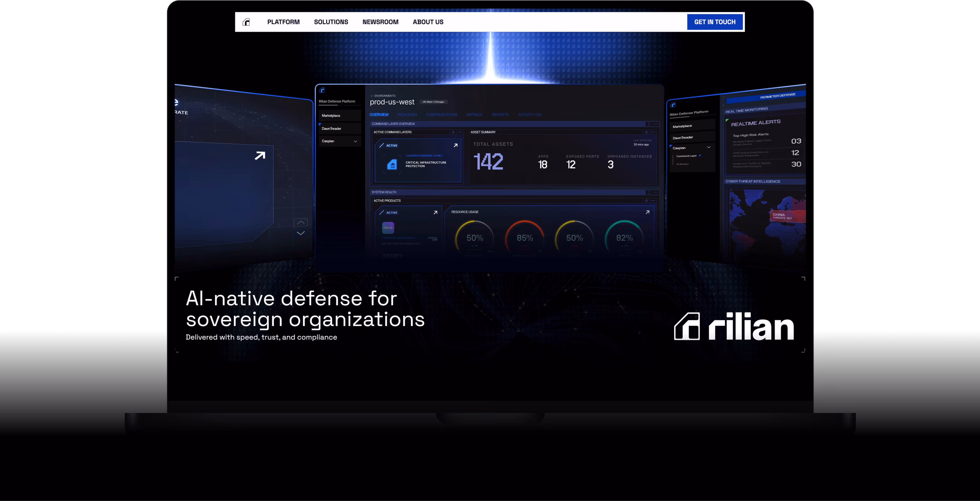Viewport: 980px width, 501px height.
Task: Select DawnTreader in the Perimeter Defense window sidebar
Action: pyautogui.click(x=692, y=137)
